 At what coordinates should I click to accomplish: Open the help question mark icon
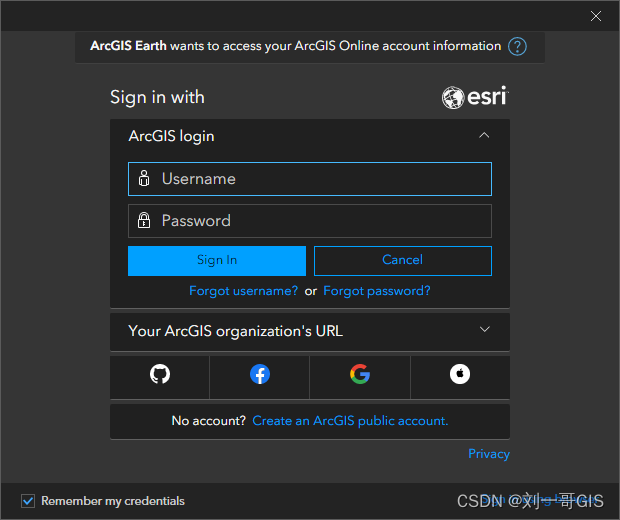517,46
